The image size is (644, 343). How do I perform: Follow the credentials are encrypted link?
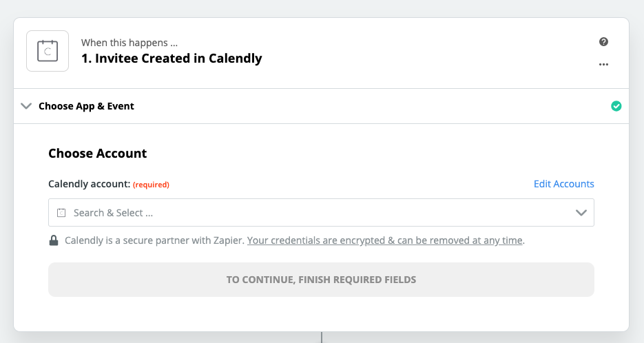(385, 240)
